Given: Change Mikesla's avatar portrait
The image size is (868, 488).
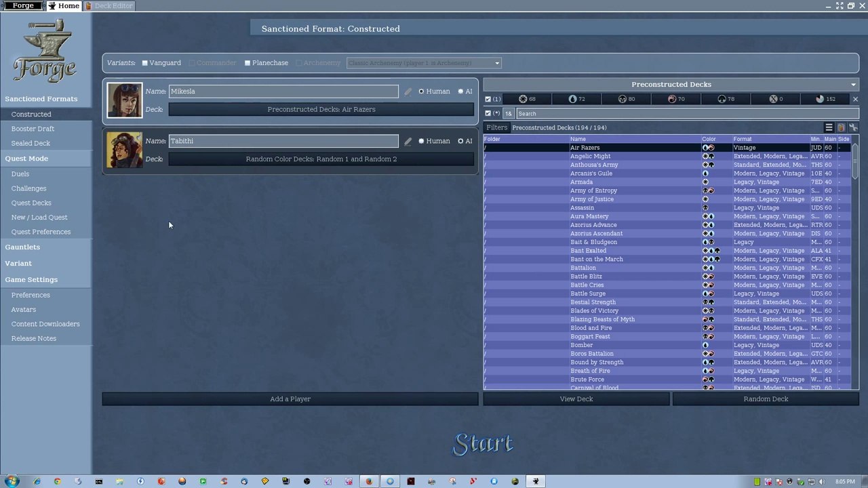Looking at the screenshot, I should (x=124, y=100).
